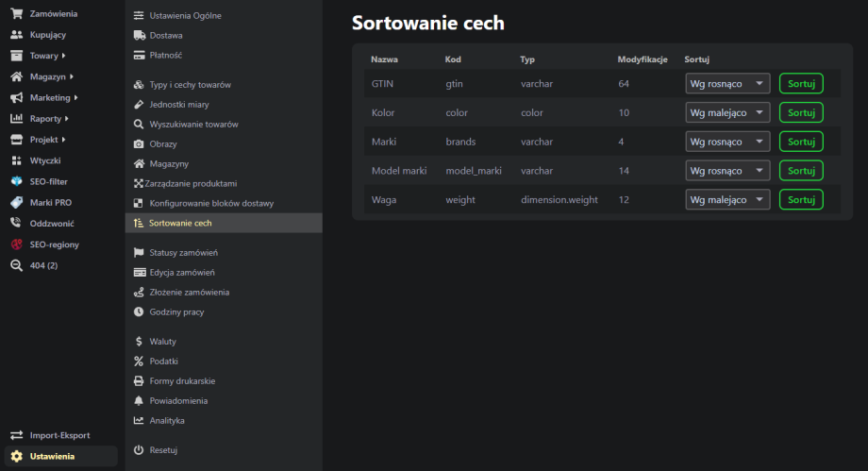Open the sort order dropdown for Kolor
The height and width of the screenshot is (471, 868).
(727, 112)
